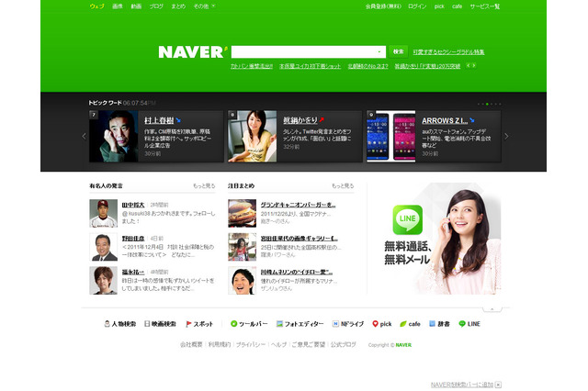Close the add-NAVER-to-search-bar notice

pos(498,385)
